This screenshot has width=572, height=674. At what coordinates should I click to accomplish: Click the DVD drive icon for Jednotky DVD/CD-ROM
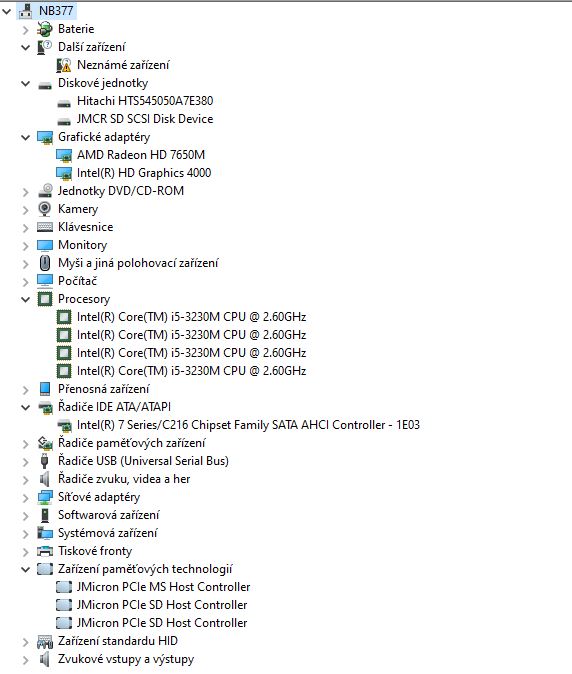(x=45, y=191)
